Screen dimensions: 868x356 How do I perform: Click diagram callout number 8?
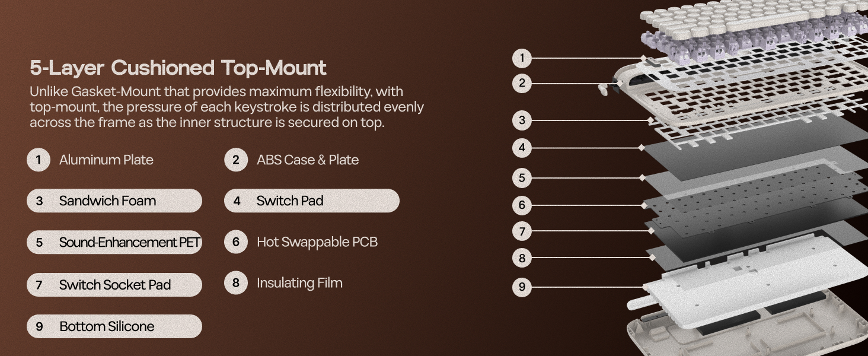point(522,258)
